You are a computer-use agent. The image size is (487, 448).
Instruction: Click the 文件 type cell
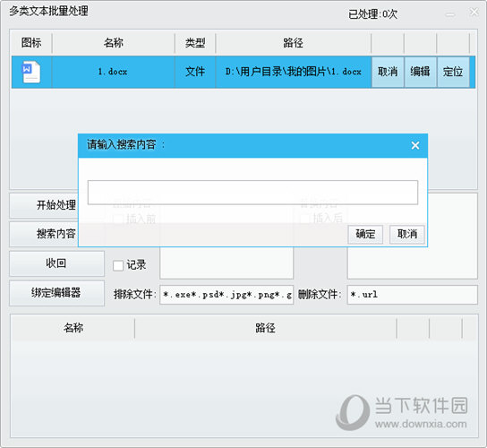pyautogui.click(x=195, y=72)
